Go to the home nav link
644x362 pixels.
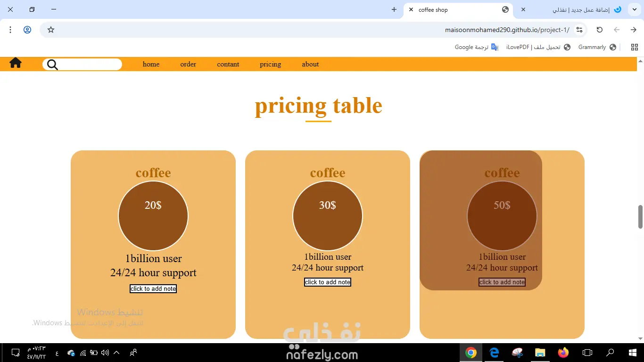[x=151, y=64]
